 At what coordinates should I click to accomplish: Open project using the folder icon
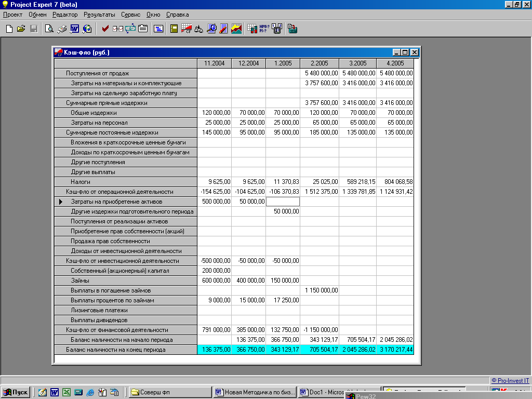pyautogui.click(x=21, y=29)
